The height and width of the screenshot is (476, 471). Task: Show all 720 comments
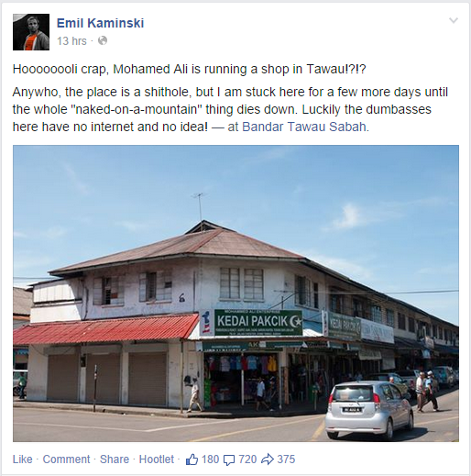[x=247, y=459]
